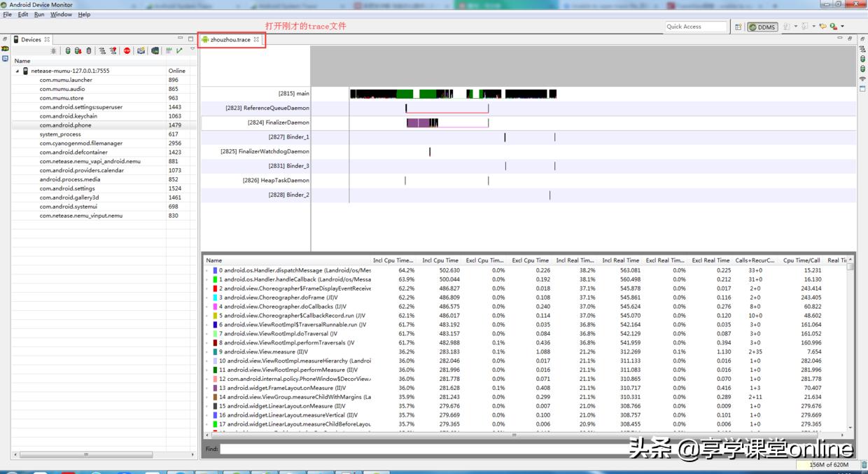Open the Run menu
868x474 pixels.
click(39, 14)
